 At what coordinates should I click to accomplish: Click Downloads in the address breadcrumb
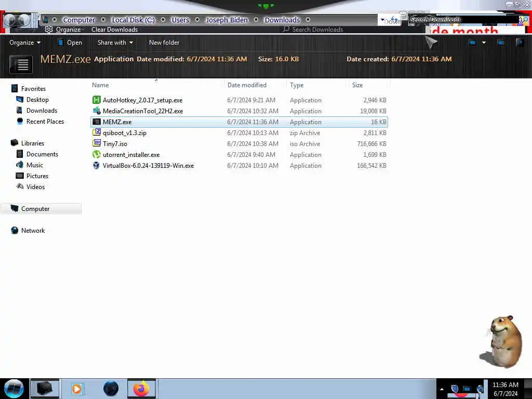pos(282,20)
